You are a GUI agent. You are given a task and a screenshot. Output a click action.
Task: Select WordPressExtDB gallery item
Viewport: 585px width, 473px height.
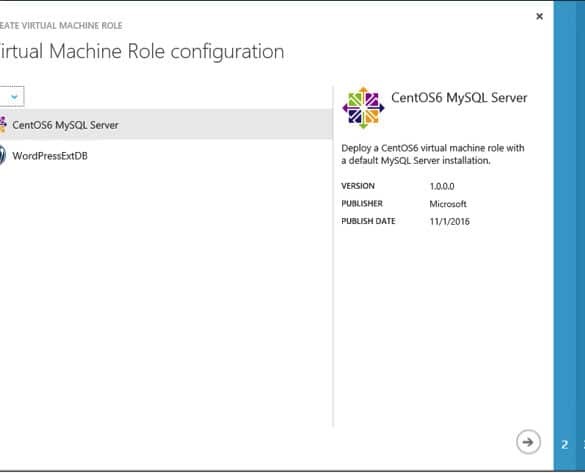coord(166,156)
